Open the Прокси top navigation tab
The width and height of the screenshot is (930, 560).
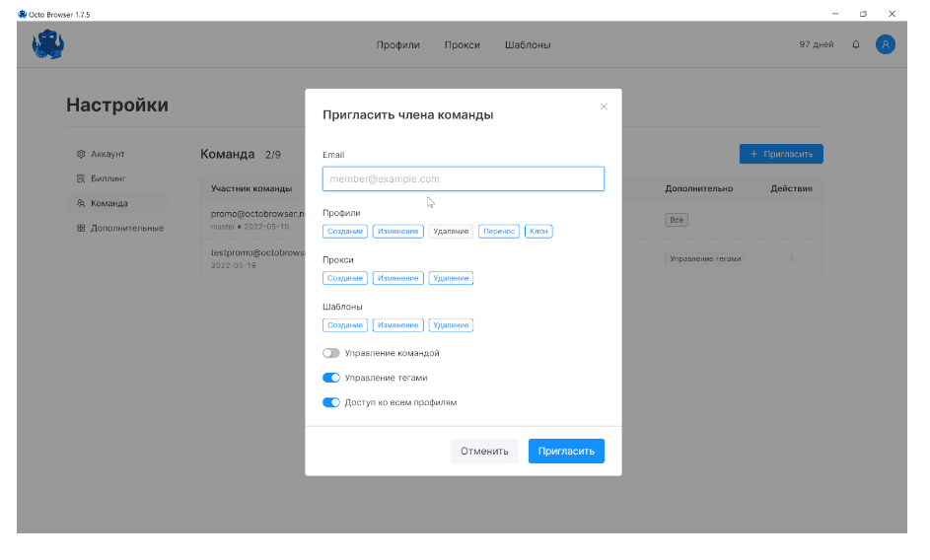(462, 45)
